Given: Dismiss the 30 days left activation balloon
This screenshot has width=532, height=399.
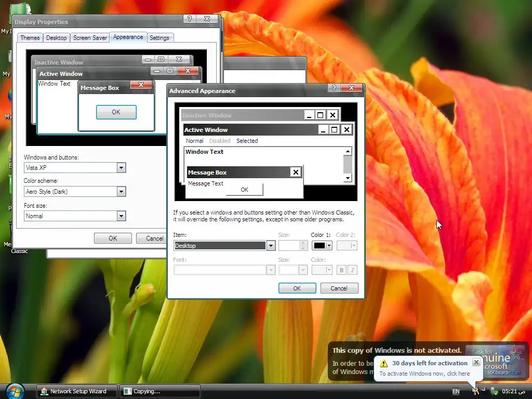Looking at the screenshot, I should coord(476,362).
